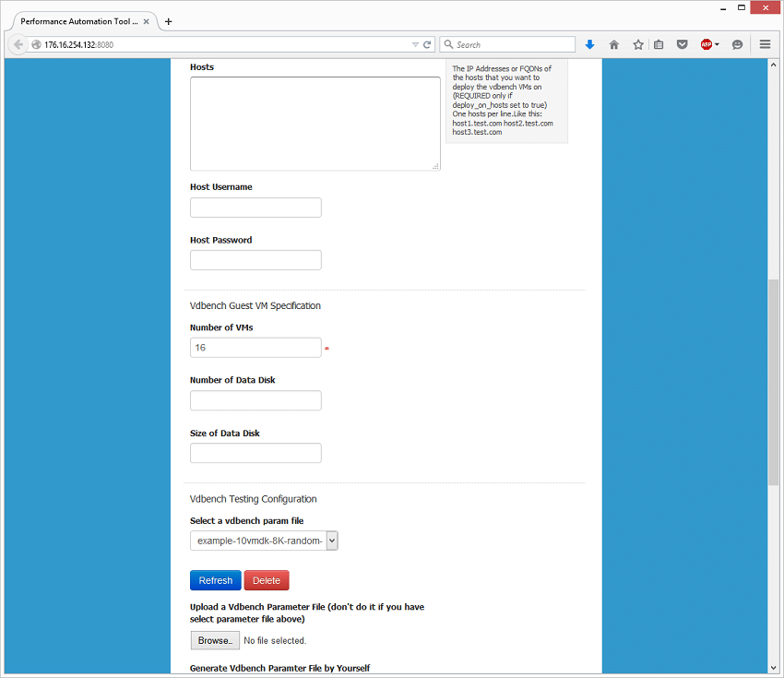Click the Host Password field

click(x=255, y=260)
